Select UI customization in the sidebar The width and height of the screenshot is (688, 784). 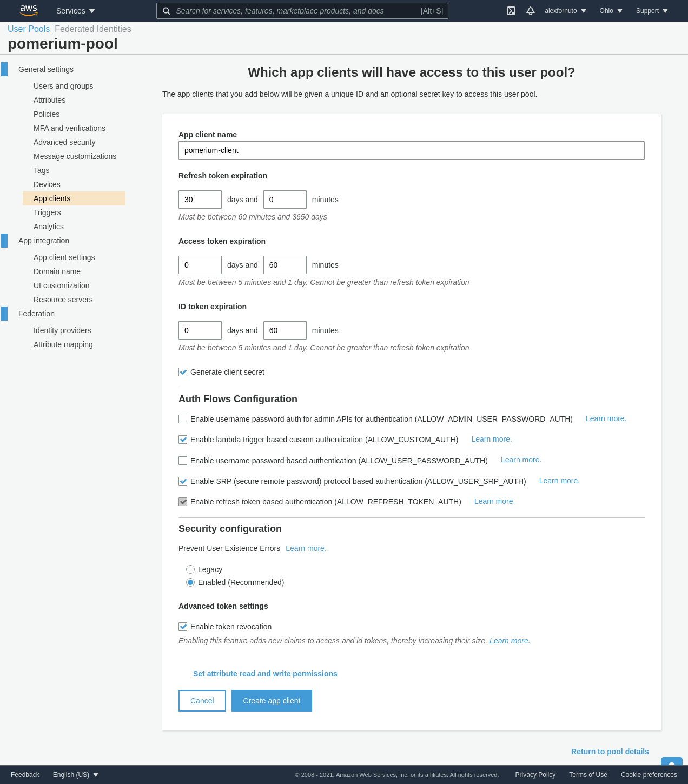(x=61, y=285)
